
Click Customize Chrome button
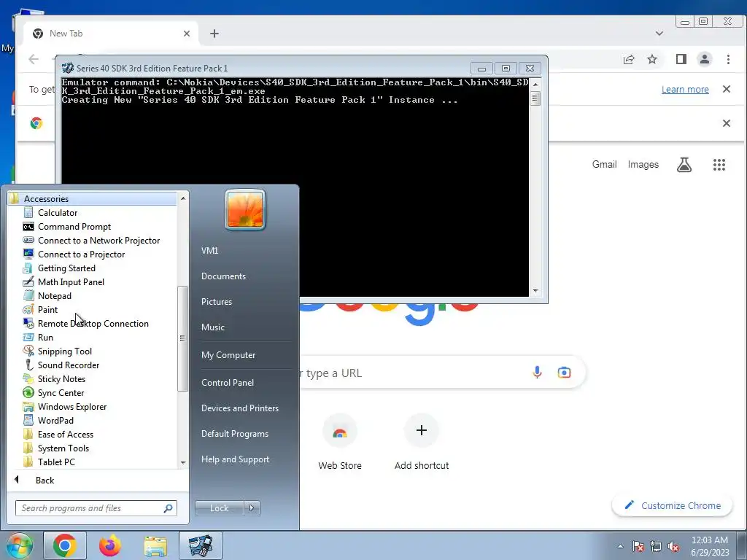(x=672, y=505)
